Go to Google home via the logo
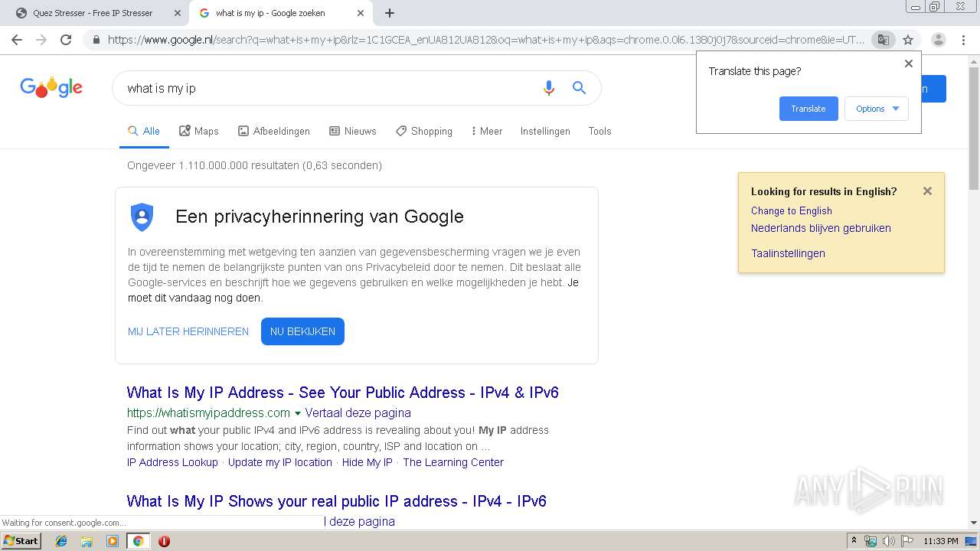980x551 pixels. pyautogui.click(x=51, y=87)
